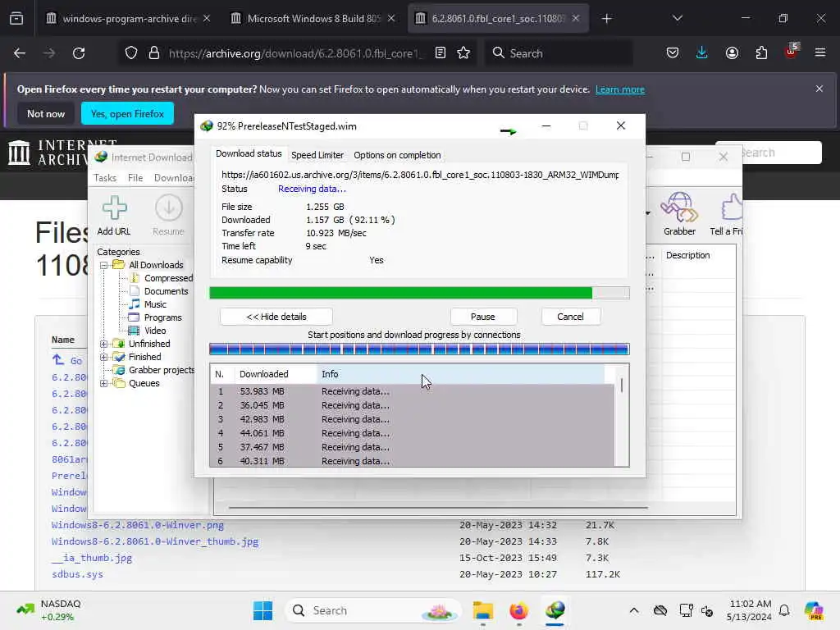Expand the Unfinished category
840x630 pixels.
(104, 344)
